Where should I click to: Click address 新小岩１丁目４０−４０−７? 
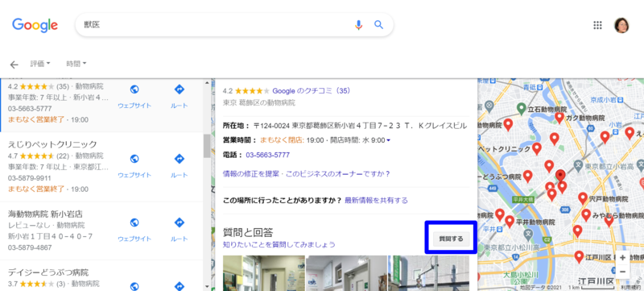50,236
